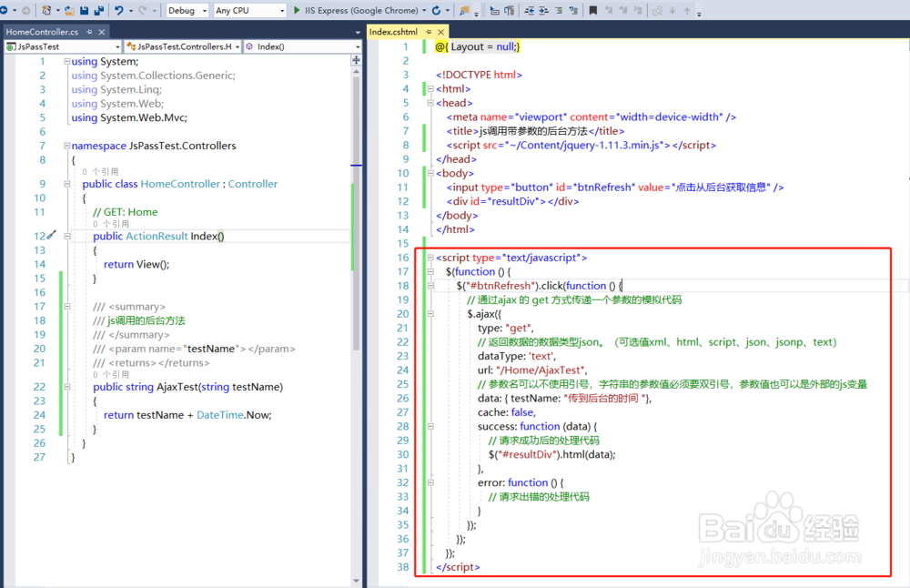Click the grayed up-arrow toolbar icon

(686, 10)
